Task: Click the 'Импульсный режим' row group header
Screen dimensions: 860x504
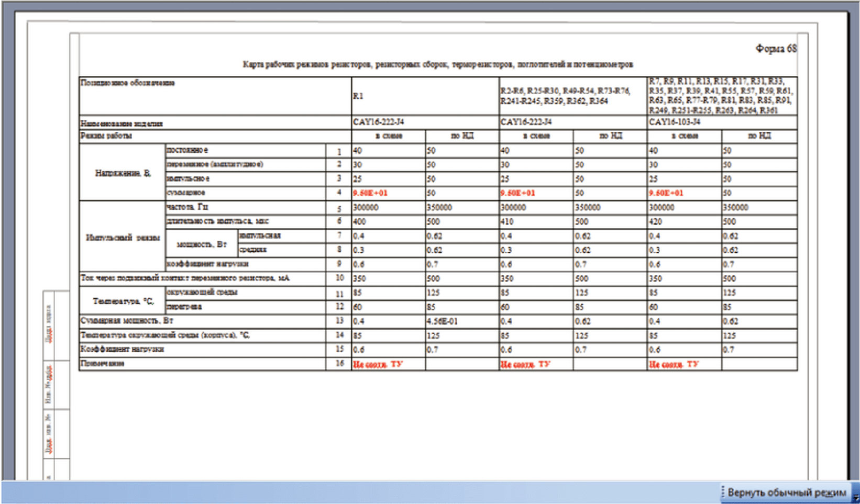Action: click(123, 238)
